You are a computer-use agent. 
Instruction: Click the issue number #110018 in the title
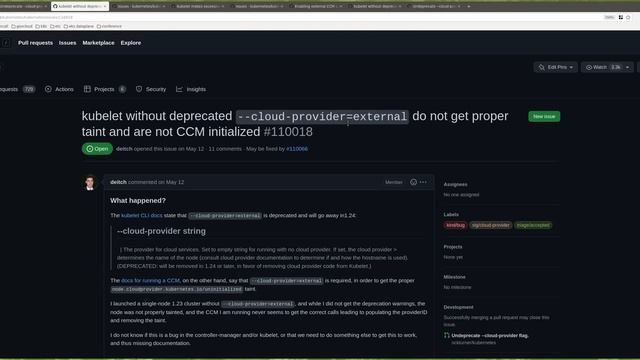(x=288, y=132)
